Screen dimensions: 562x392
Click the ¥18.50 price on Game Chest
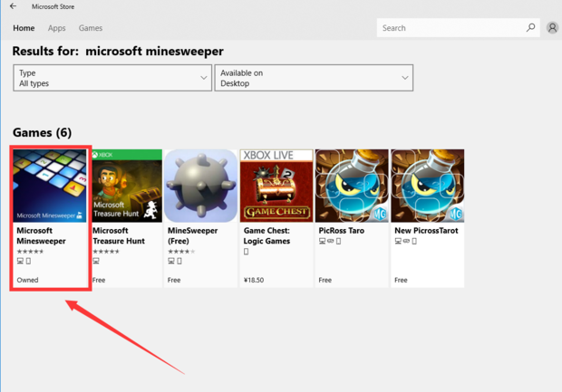(254, 280)
